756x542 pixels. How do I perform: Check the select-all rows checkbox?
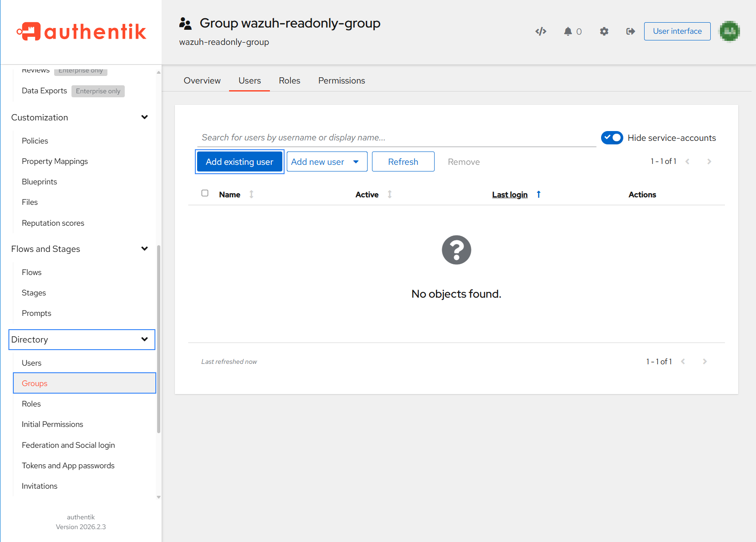[x=205, y=193]
